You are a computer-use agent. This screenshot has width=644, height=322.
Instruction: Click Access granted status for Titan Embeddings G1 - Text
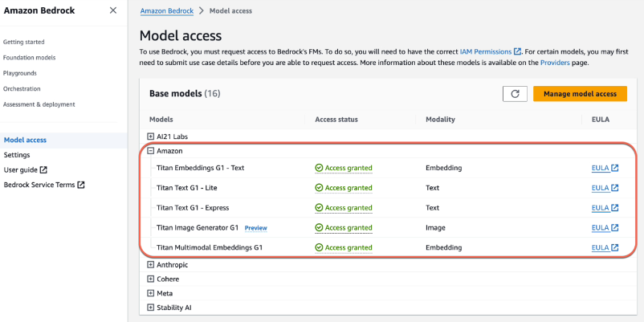(344, 168)
